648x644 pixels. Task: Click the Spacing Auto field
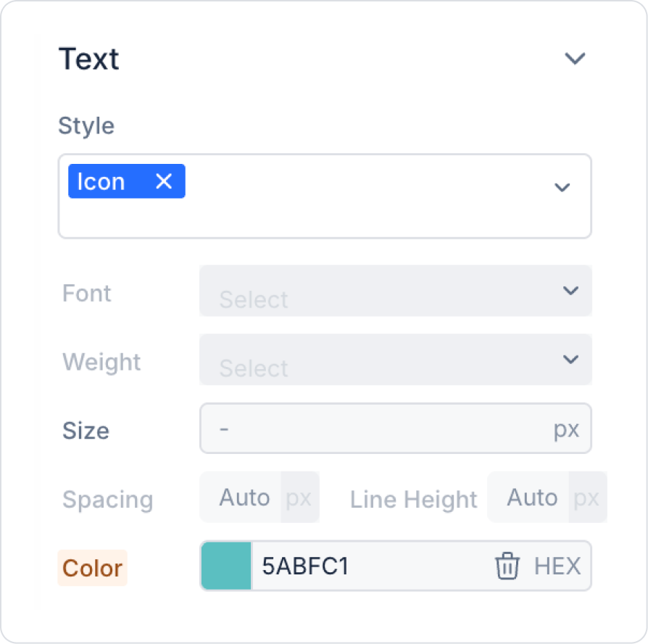[244, 498]
